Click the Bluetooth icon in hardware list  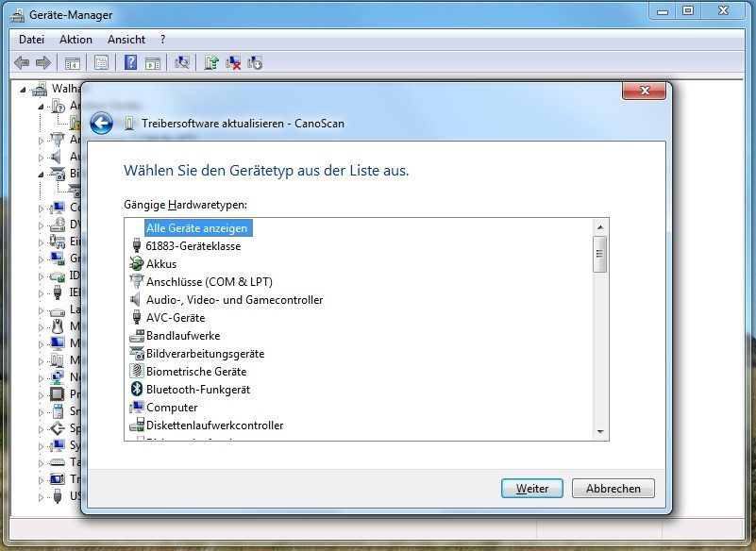tap(137, 389)
